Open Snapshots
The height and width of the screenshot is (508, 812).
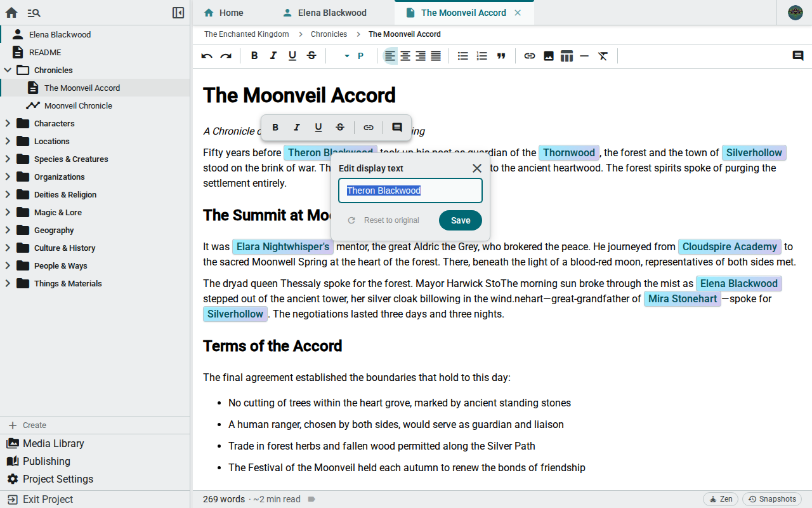click(772, 499)
